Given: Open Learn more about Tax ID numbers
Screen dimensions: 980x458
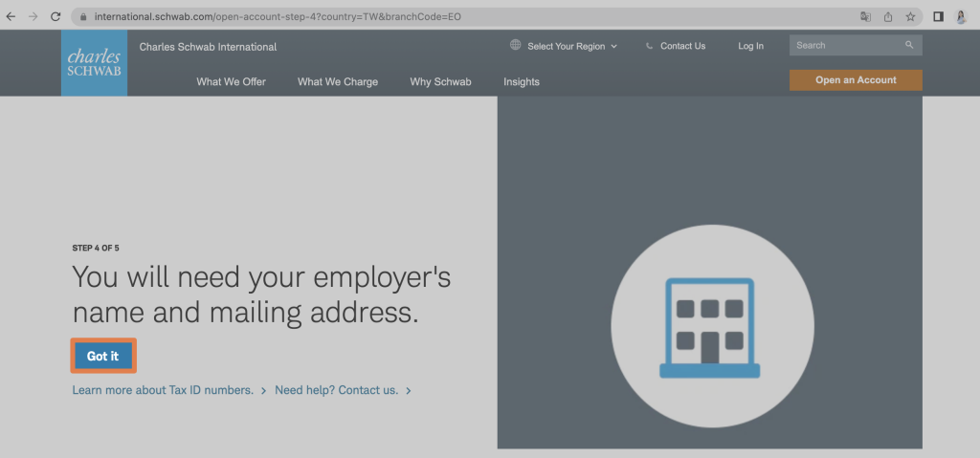Looking at the screenshot, I should 163,390.
